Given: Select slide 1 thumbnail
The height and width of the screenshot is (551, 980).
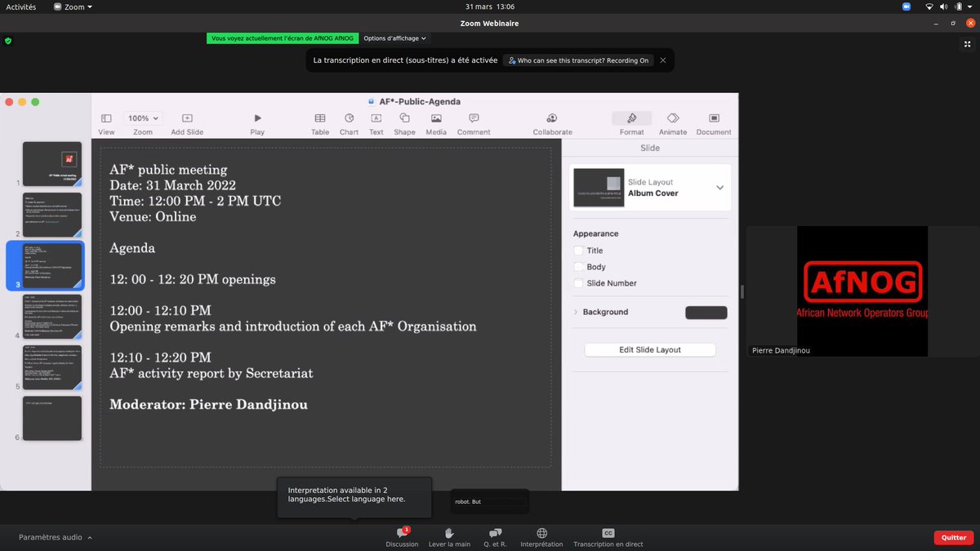Looking at the screenshot, I should [52, 163].
